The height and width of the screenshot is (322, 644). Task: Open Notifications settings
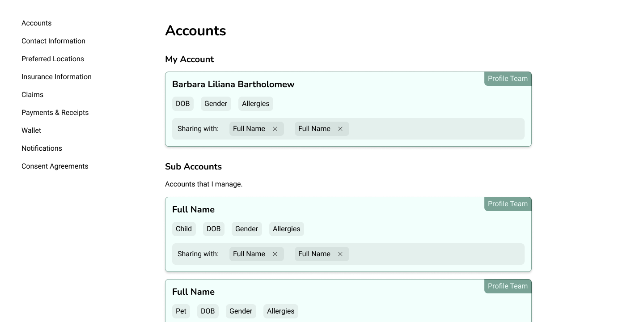pyautogui.click(x=42, y=148)
